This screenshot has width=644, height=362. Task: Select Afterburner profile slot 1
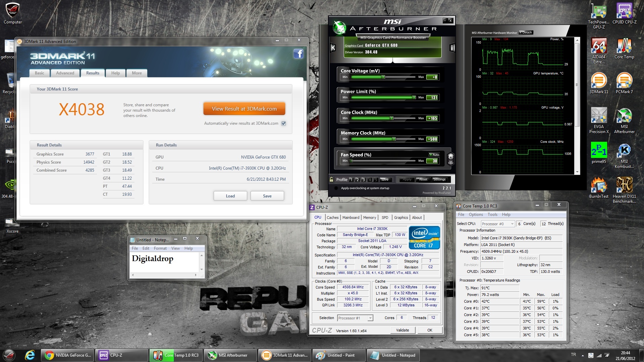tap(351, 180)
